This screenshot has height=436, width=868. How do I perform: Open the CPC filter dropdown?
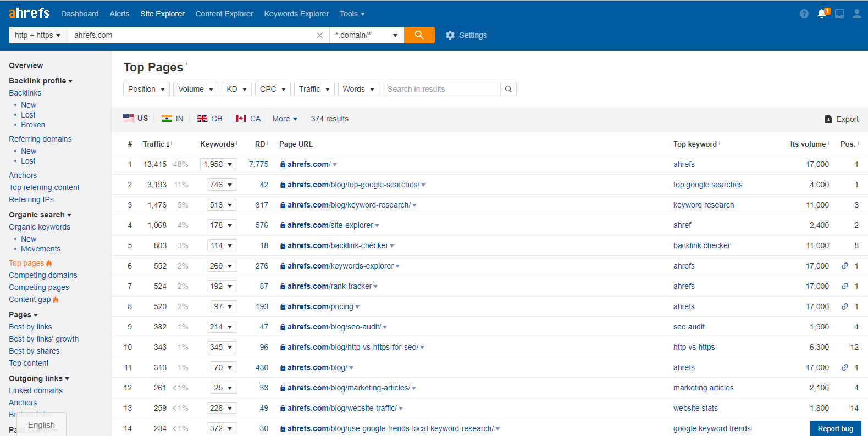point(273,89)
